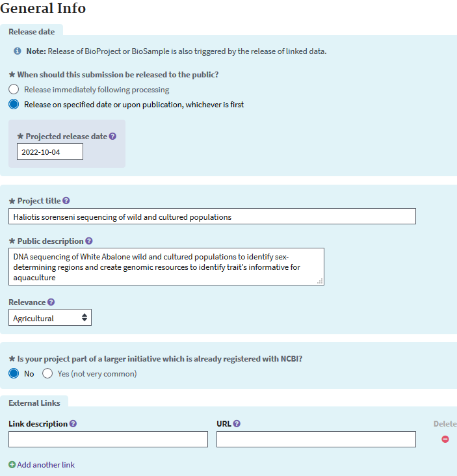
Task: Select No for larger initiative question
Action: [x=14, y=373]
